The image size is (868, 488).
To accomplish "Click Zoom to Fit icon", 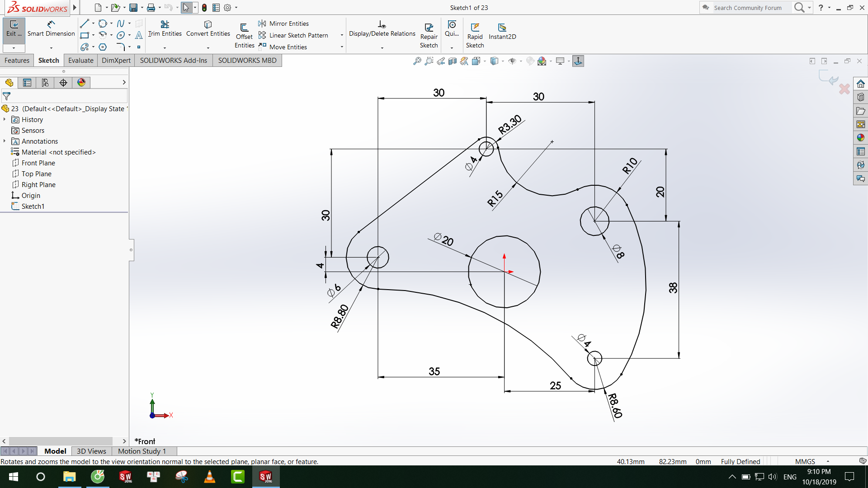I will 417,61.
